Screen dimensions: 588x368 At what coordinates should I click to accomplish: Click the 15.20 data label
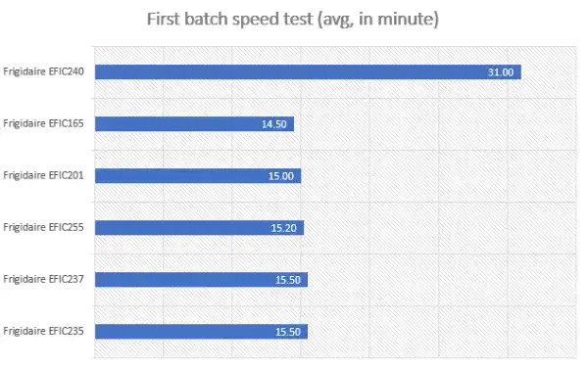pyautogui.click(x=284, y=228)
